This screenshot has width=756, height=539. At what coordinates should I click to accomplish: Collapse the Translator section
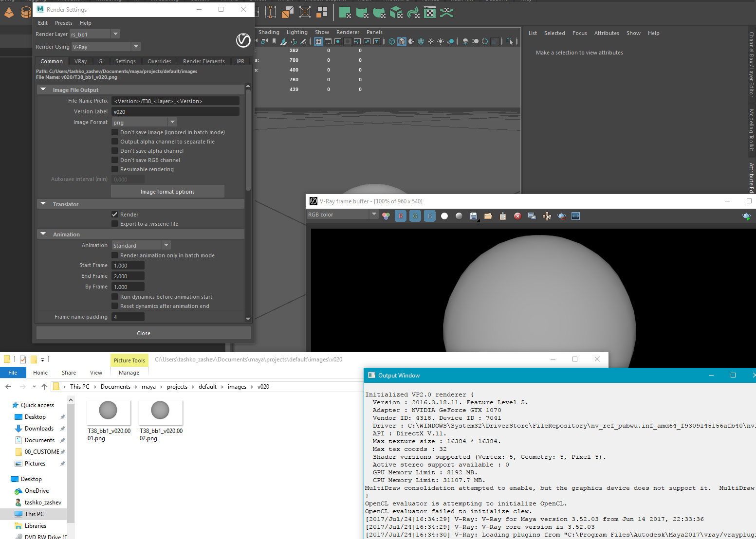tap(43, 204)
